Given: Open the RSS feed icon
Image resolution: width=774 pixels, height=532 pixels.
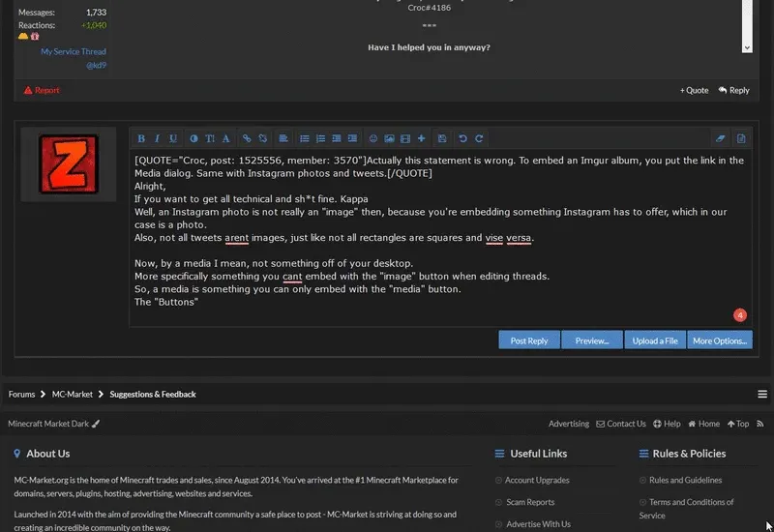Looking at the screenshot, I should pyautogui.click(x=760, y=424).
